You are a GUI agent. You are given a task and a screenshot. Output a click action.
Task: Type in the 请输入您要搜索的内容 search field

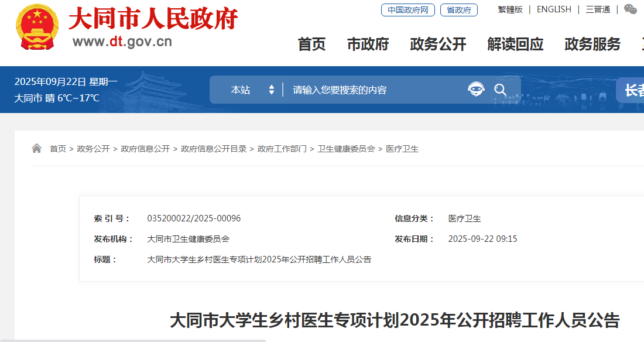pos(375,90)
